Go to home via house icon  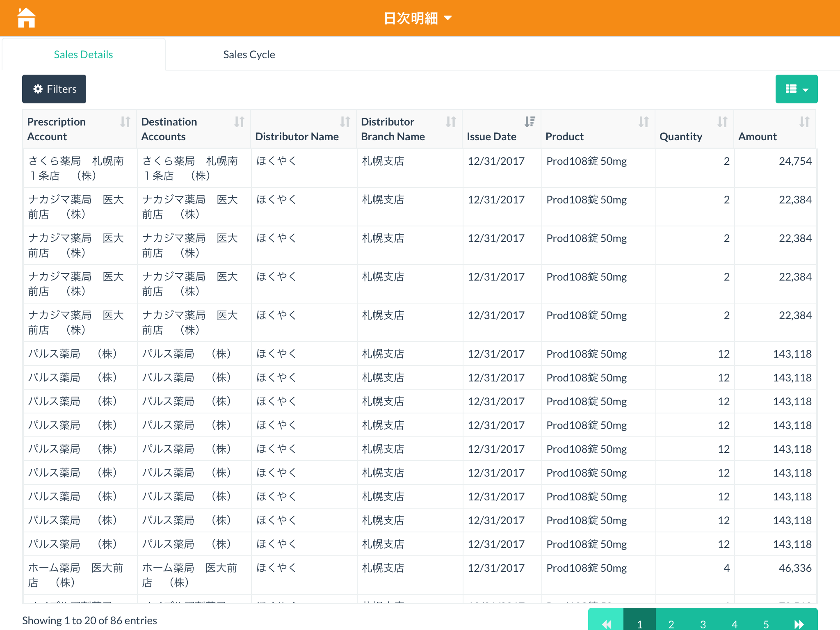click(26, 18)
